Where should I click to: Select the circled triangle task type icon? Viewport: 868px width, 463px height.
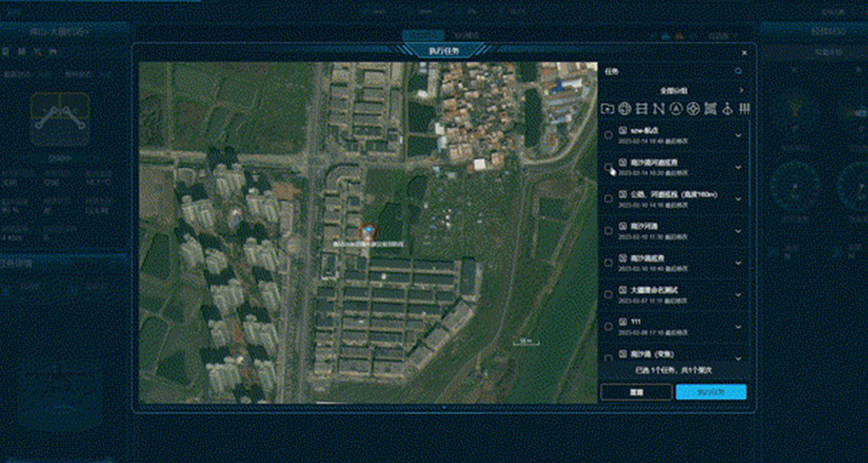675,109
